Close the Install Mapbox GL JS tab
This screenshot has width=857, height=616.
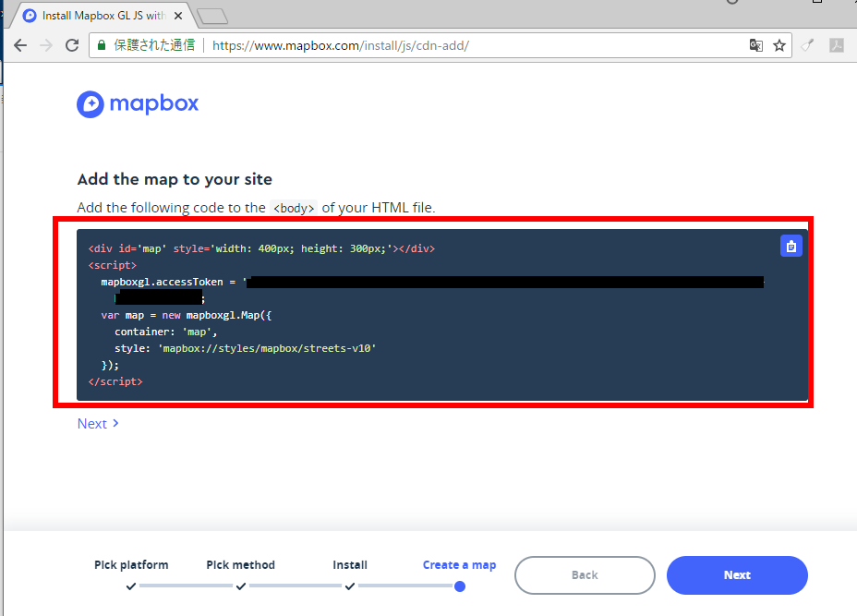coord(178,16)
